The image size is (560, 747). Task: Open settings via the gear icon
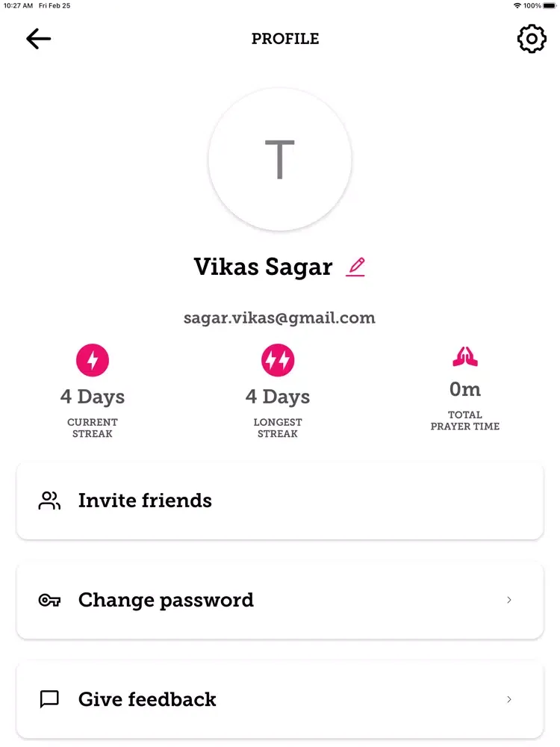coord(532,39)
